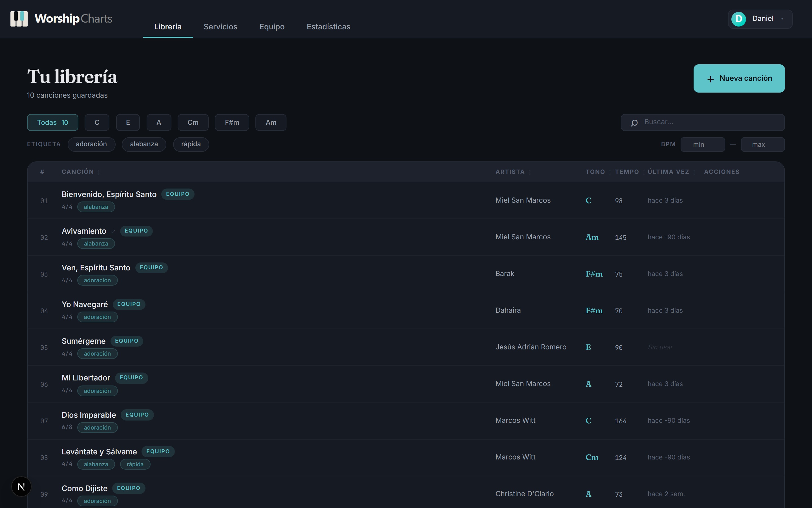Open the Estadísticas tab
The width and height of the screenshot is (812, 508).
tap(328, 27)
